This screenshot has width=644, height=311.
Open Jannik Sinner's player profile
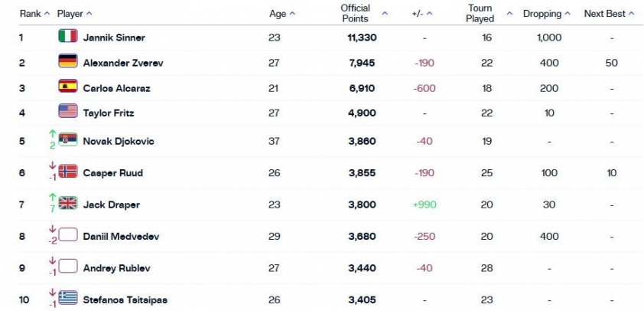click(114, 38)
